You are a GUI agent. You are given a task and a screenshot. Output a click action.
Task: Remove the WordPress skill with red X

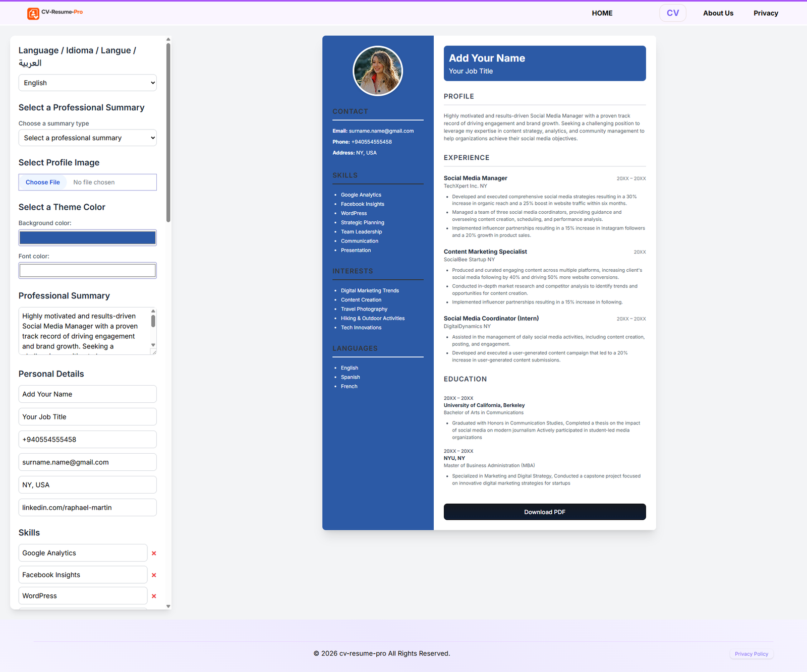[x=154, y=596]
